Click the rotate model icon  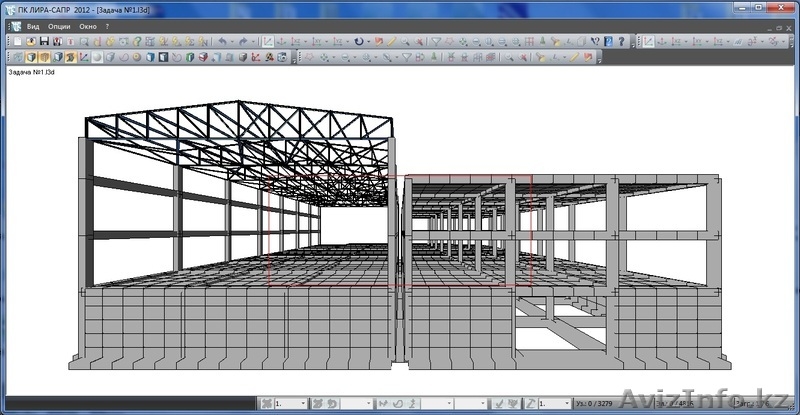coord(359,42)
